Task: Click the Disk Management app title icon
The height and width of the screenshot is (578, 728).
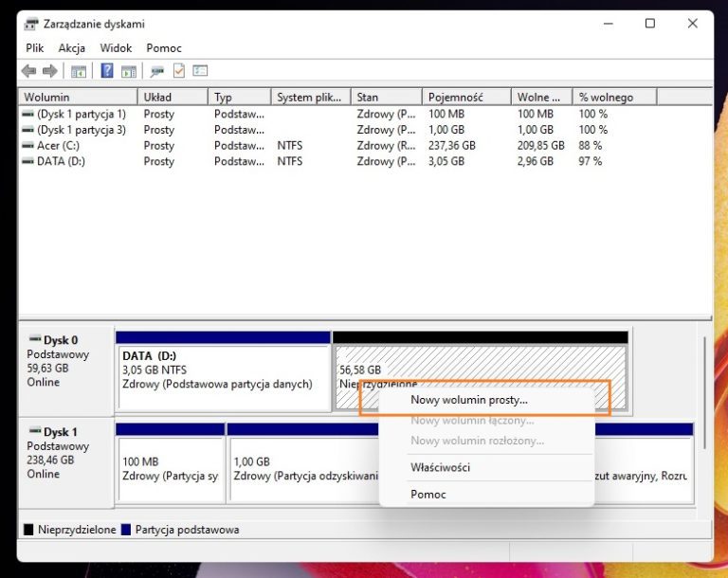Action: [x=31, y=24]
